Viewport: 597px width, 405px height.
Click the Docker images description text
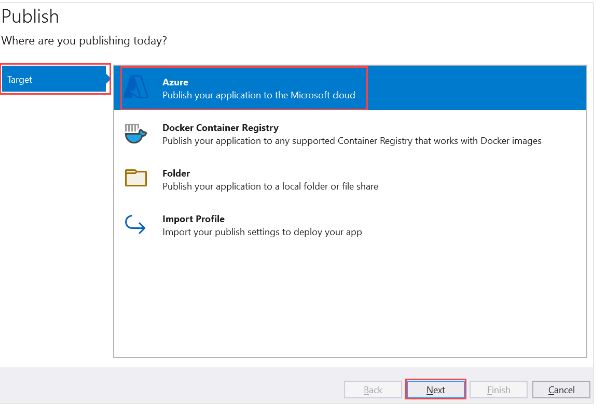(x=352, y=141)
